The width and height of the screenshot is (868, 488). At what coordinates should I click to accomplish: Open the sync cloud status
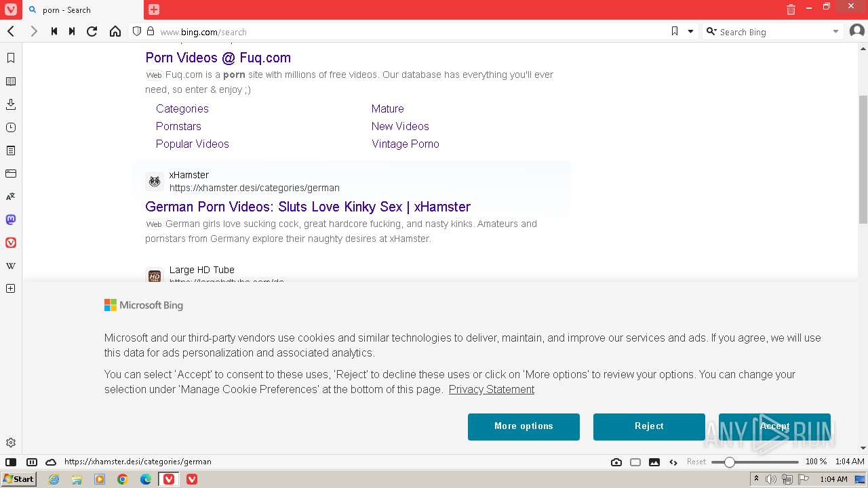pyautogui.click(x=51, y=462)
